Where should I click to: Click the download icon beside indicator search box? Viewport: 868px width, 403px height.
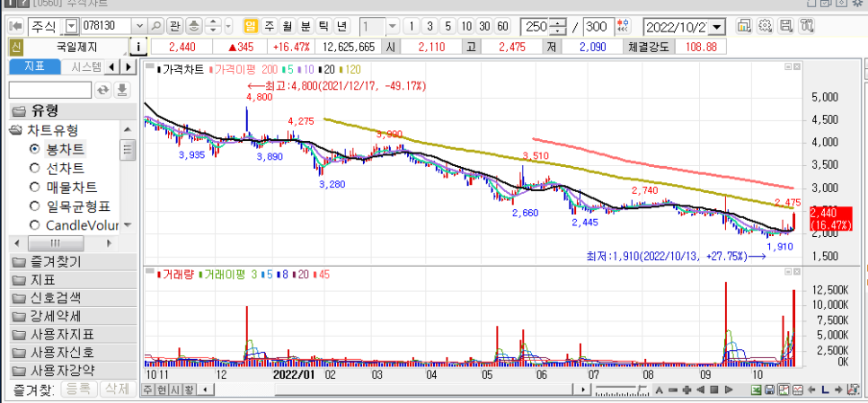pos(122,90)
